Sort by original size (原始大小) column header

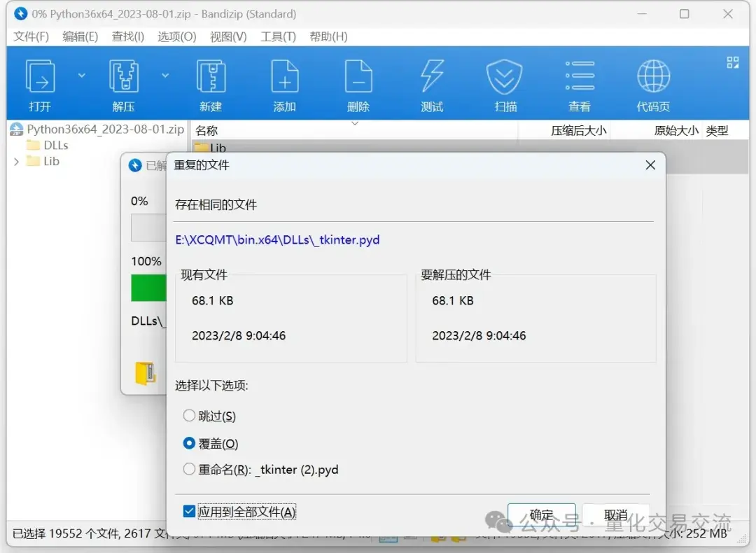pyautogui.click(x=656, y=131)
